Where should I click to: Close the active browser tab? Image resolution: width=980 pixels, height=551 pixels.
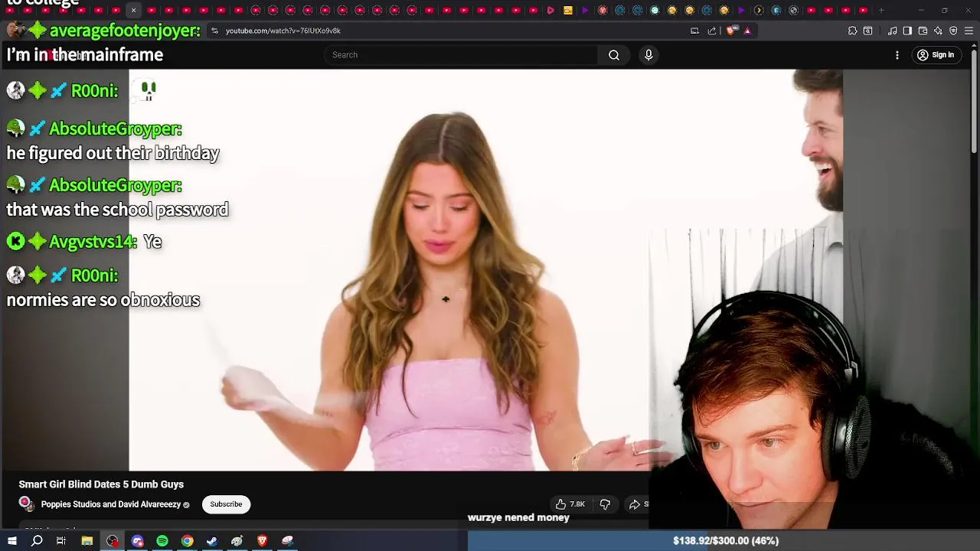point(133,11)
